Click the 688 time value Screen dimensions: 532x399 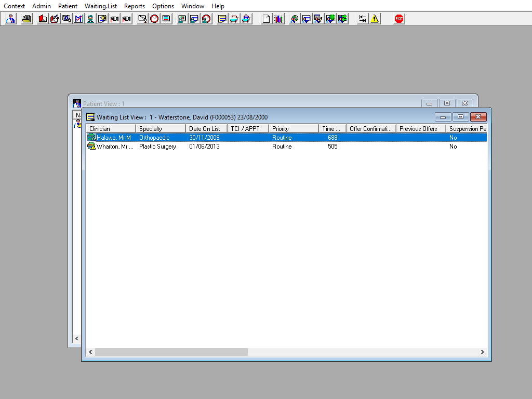click(332, 137)
